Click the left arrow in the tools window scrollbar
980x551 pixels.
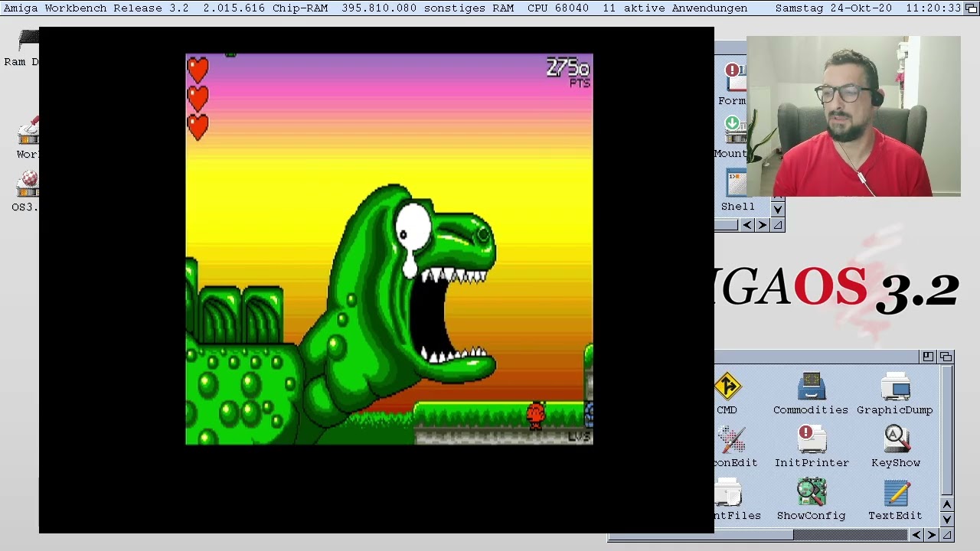pos(917,535)
